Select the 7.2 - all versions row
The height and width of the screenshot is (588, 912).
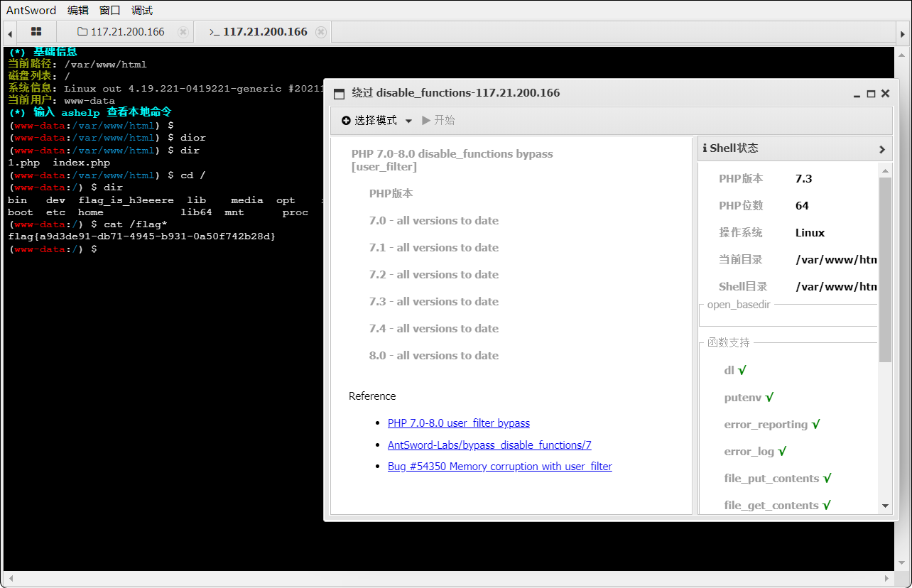(434, 275)
